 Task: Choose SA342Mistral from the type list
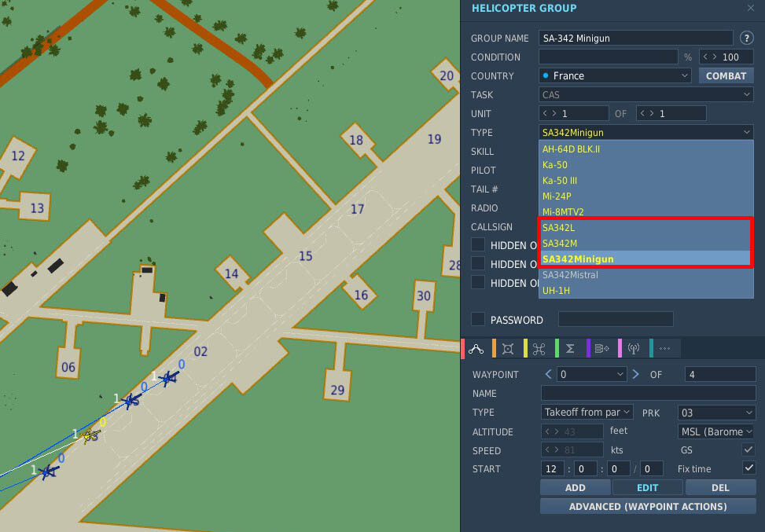[x=646, y=274]
